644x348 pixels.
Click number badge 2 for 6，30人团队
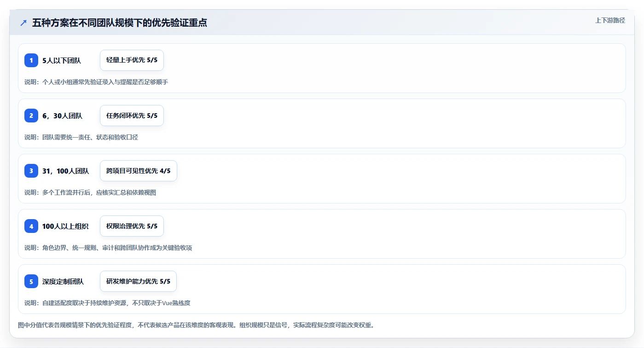pyautogui.click(x=31, y=116)
